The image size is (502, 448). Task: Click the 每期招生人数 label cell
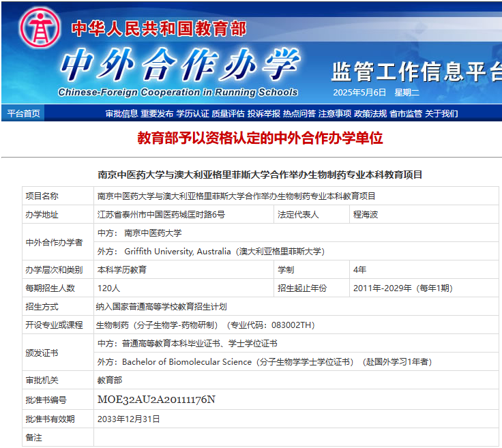click(58, 288)
